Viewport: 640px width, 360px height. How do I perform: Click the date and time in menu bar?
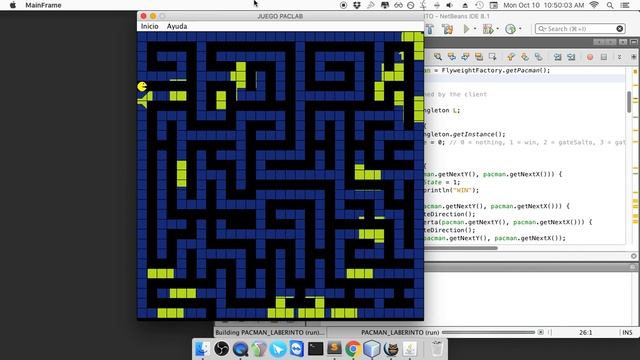(544, 5)
